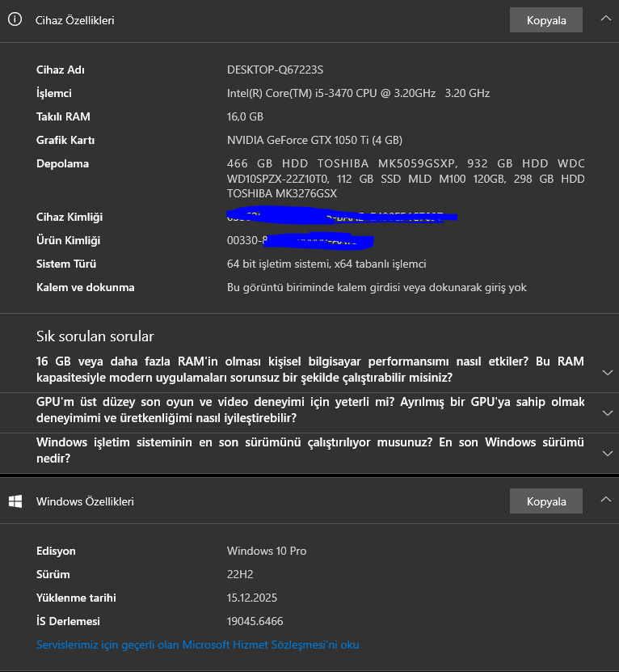The width and height of the screenshot is (619, 672).
Task: Select the NVIDIA GeForce GTX 1050 Ti value
Action: pos(314,140)
